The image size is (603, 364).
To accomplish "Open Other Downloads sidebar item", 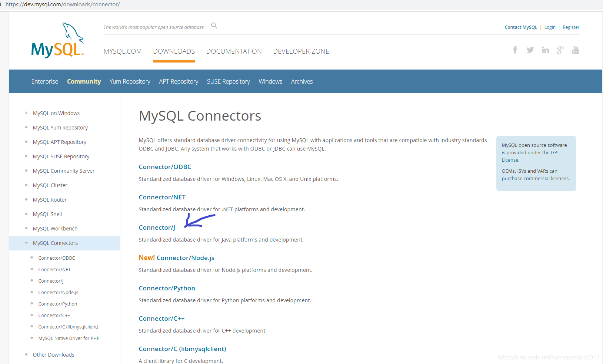I will point(54,355).
